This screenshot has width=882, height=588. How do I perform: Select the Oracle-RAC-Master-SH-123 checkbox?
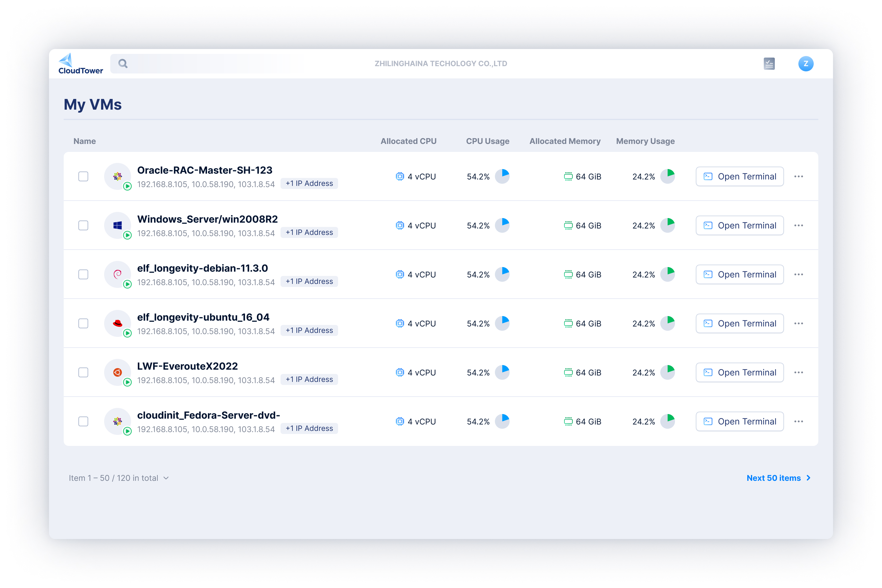83,176
